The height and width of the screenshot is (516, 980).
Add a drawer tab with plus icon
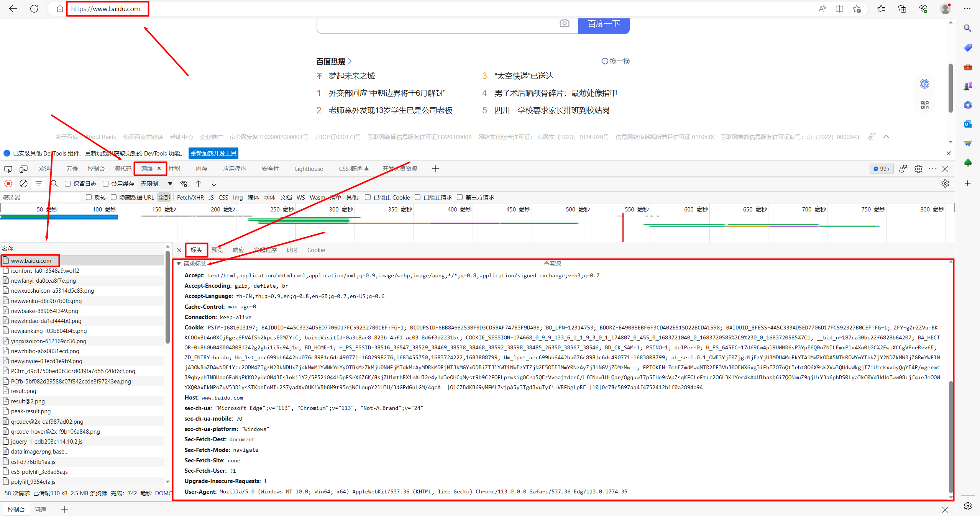point(64,509)
